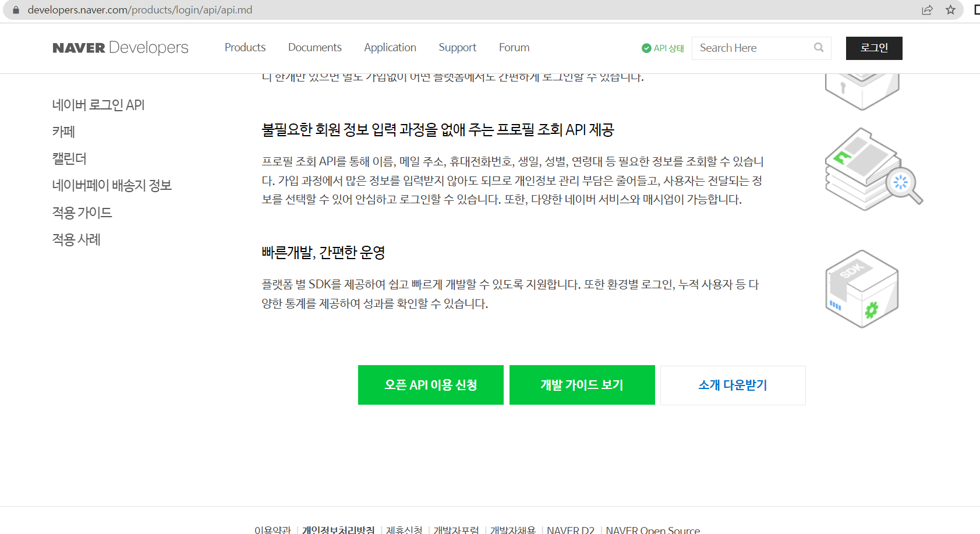Open the Products menu
The image size is (980, 534).
[x=245, y=48]
